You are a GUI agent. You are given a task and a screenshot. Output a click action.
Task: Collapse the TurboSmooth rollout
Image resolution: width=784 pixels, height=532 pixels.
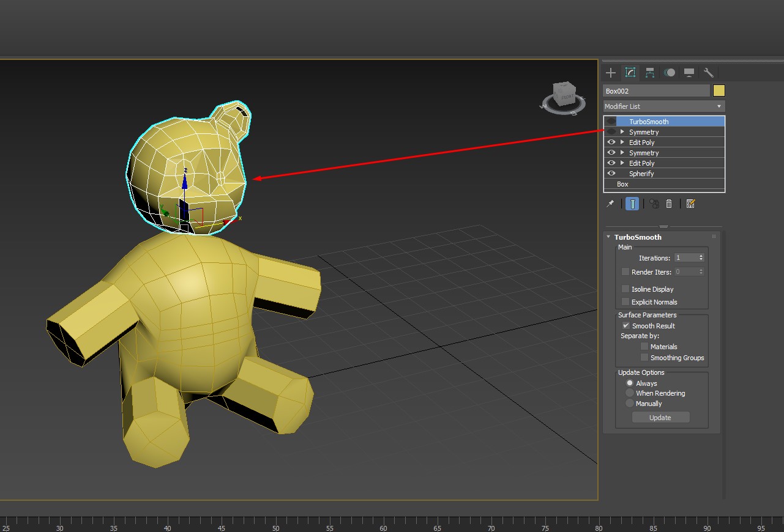coord(609,237)
